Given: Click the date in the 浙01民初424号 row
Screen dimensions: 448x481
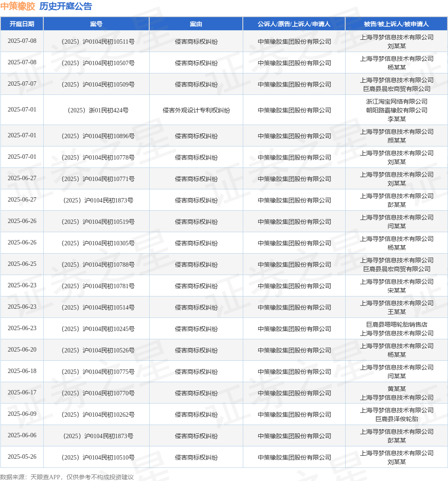Looking at the screenshot, I should (22, 109).
